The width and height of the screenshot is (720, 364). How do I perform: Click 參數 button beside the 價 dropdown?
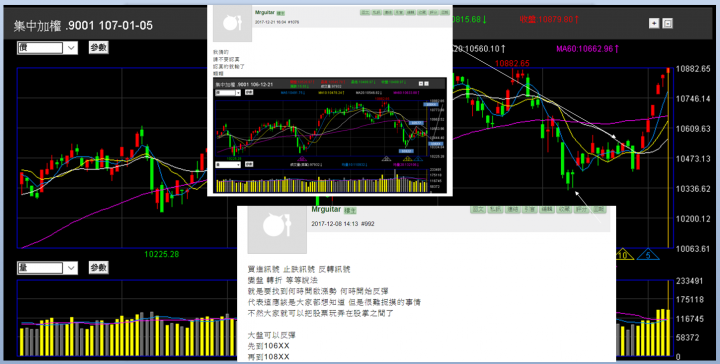[99, 48]
